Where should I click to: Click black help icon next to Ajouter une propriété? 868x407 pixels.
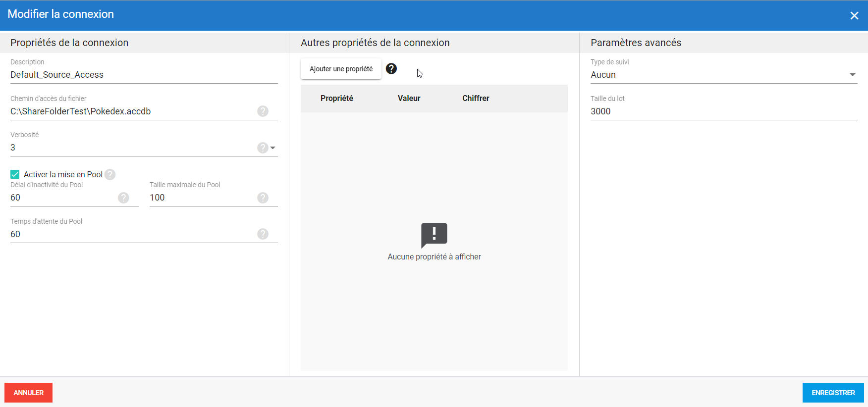pos(391,68)
